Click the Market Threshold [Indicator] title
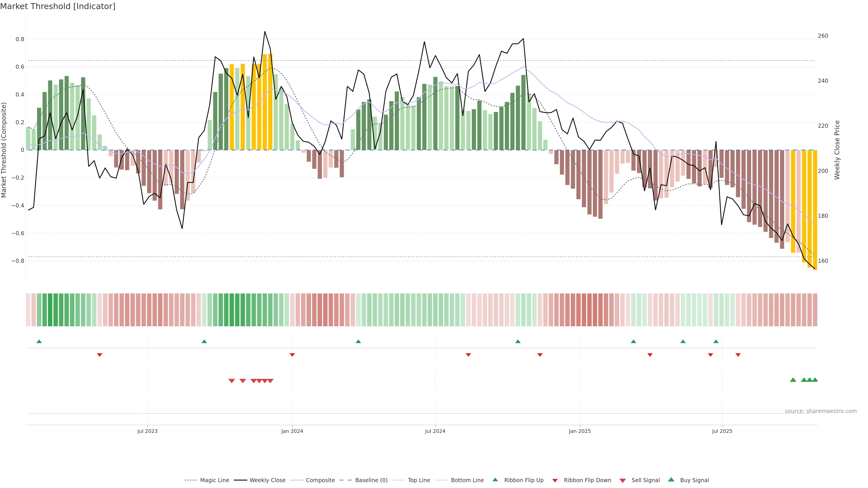Viewport: 868px width, 488px height. pyautogui.click(x=58, y=6)
